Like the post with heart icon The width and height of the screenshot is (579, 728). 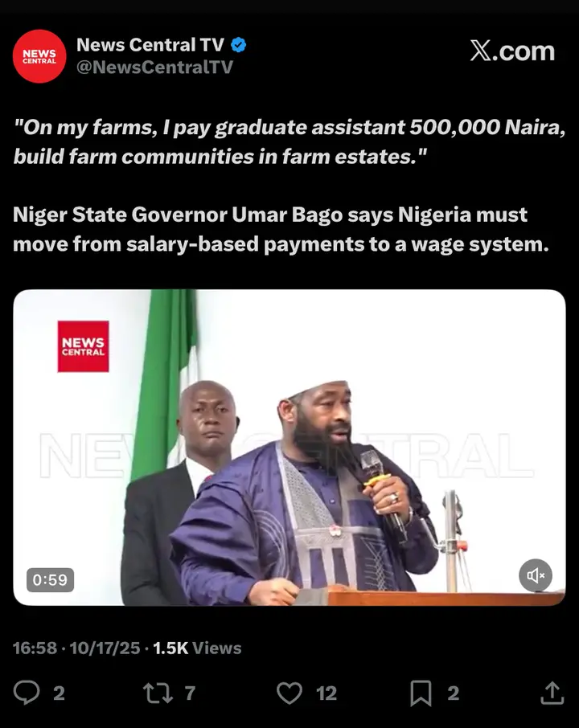point(289,693)
